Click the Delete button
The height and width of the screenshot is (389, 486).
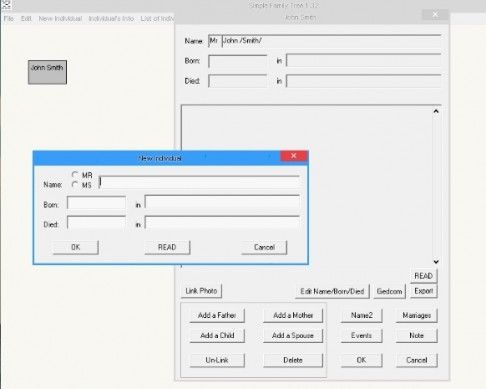293,360
